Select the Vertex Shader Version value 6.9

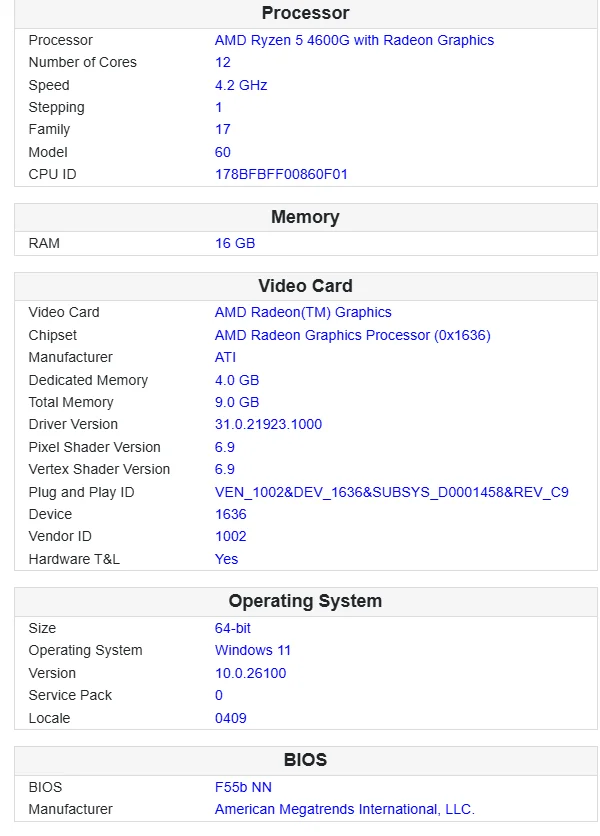225,469
